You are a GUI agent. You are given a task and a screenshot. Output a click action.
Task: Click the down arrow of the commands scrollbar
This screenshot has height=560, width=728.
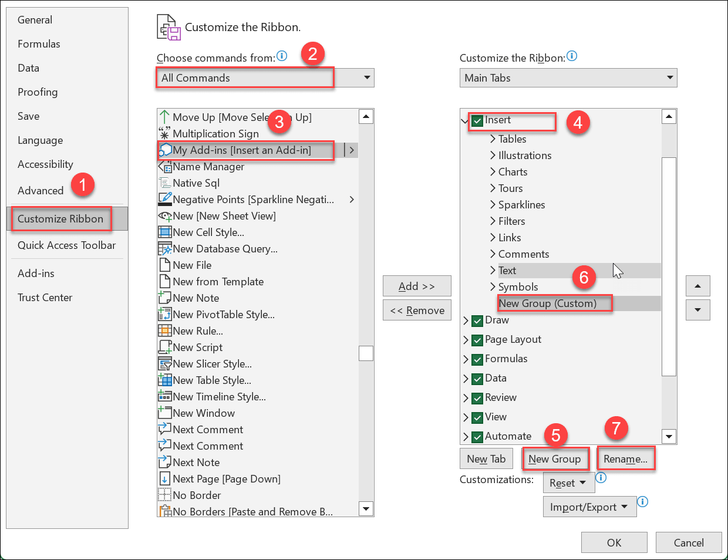tap(366, 508)
